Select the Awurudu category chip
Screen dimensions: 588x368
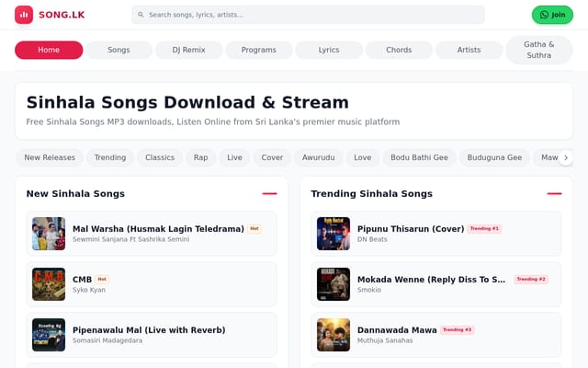[x=319, y=157]
